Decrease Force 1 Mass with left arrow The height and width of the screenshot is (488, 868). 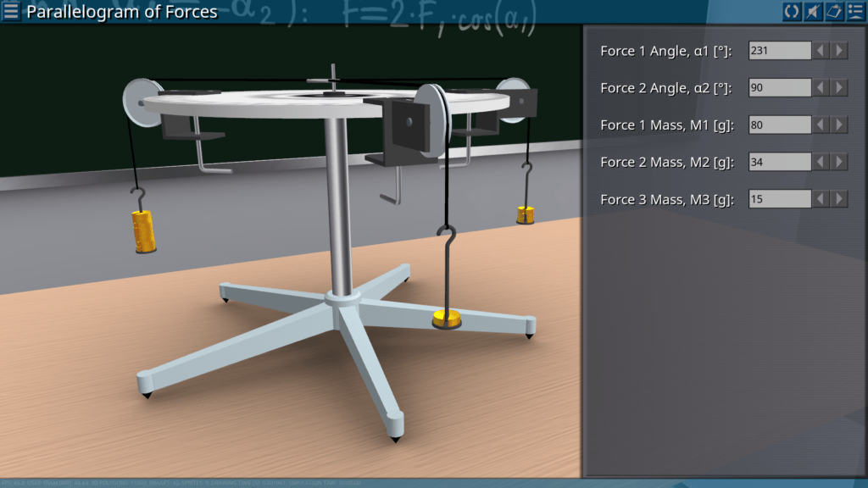click(x=821, y=125)
